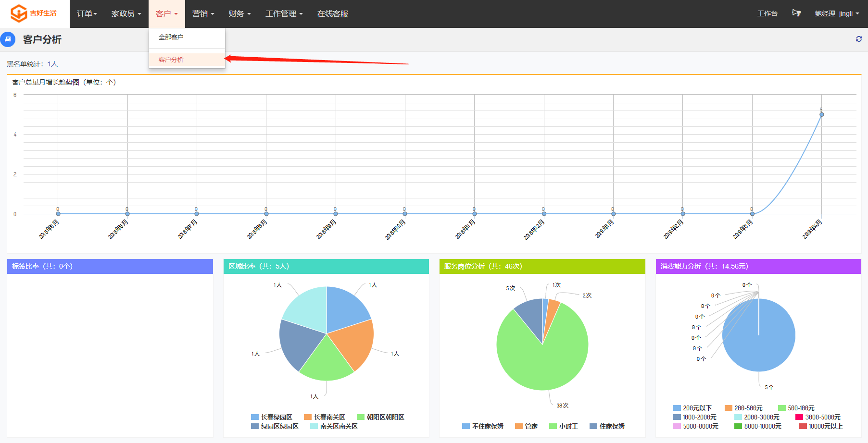Image resolution: width=868 pixels, height=443 pixels.
Task: Toggle 南关区南关区 legend entry
Action: coord(334,426)
